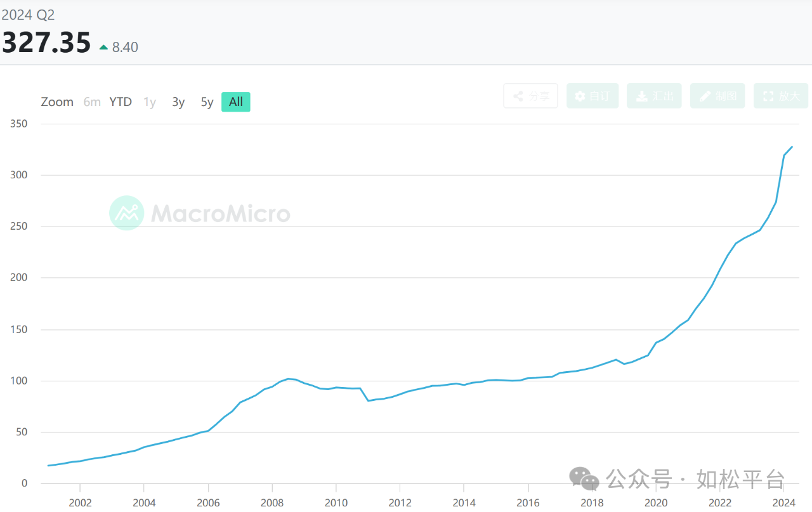Click the MacroMicro round logo watermark
Screen dimensions: 812x512
[127, 213]
